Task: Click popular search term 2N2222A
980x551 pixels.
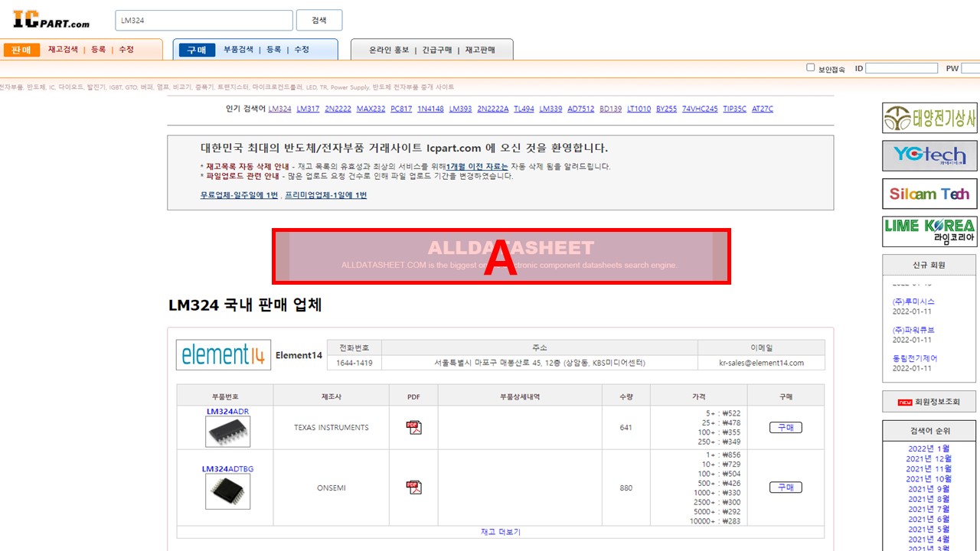Action: click(492, 109)
